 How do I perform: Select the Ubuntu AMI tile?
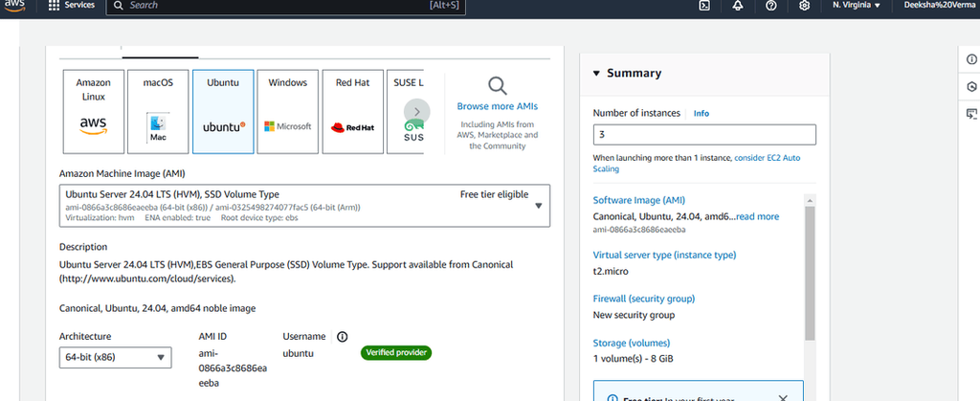223,112
